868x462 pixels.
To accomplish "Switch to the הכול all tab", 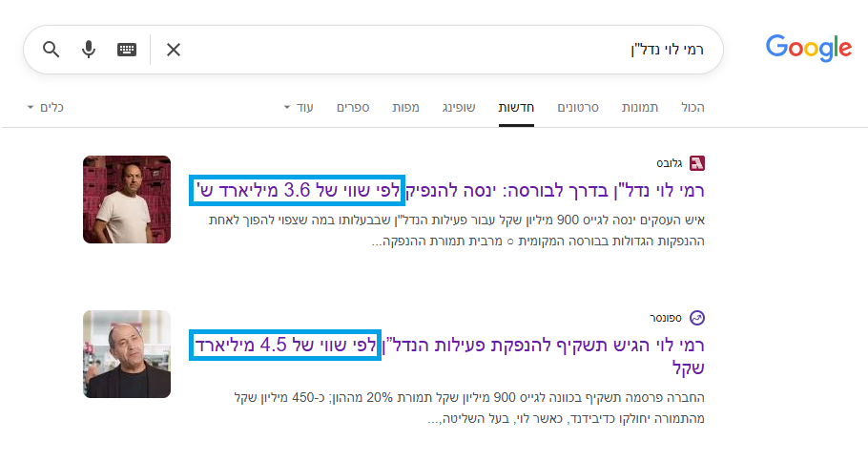I will [692, 108].
